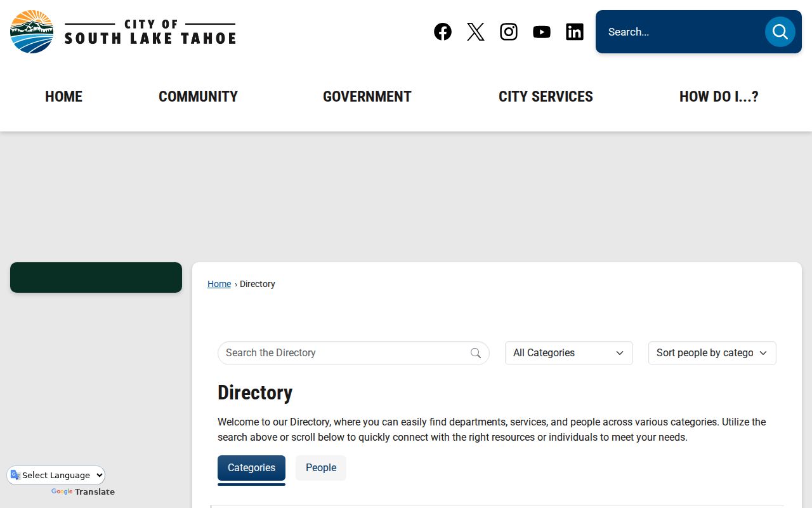Click the Google Translate logo icon
The image size is (812, 508).
pyautogui.click(x=15, y=475)
